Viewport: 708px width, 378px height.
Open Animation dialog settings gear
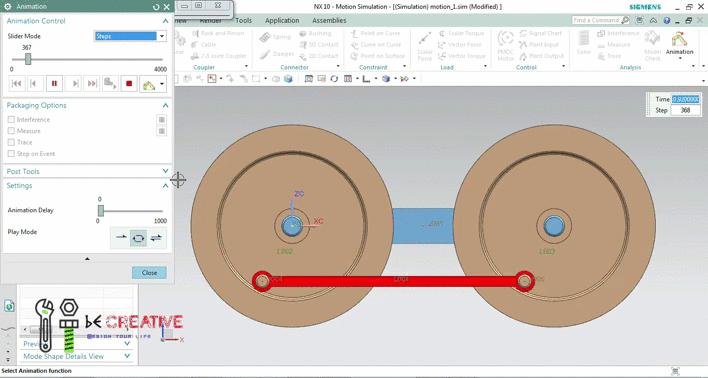(x=8, y=7)
